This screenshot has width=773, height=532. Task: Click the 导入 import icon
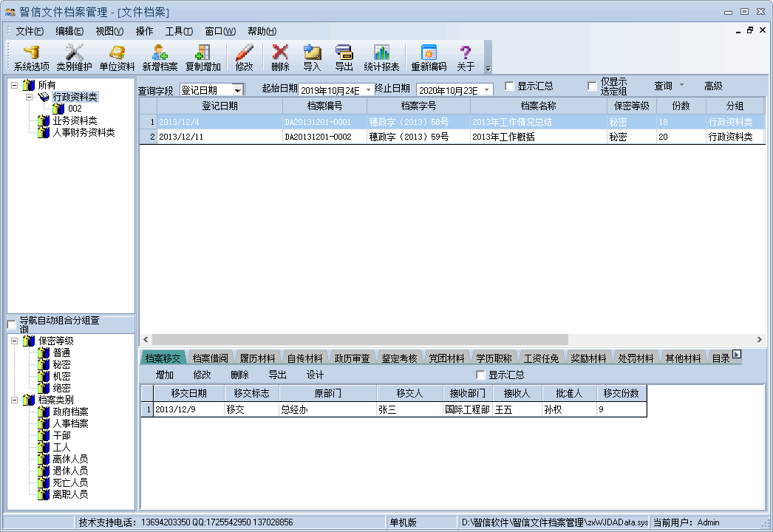[312, 57]
